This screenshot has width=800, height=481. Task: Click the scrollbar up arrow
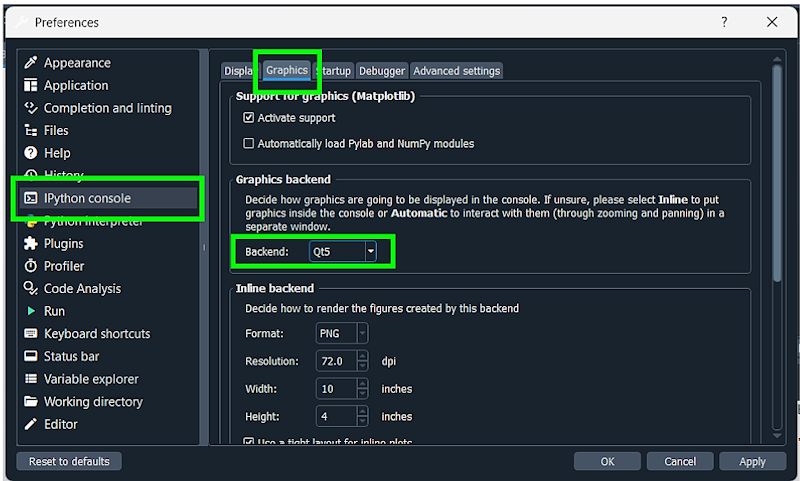pos(777,60)
